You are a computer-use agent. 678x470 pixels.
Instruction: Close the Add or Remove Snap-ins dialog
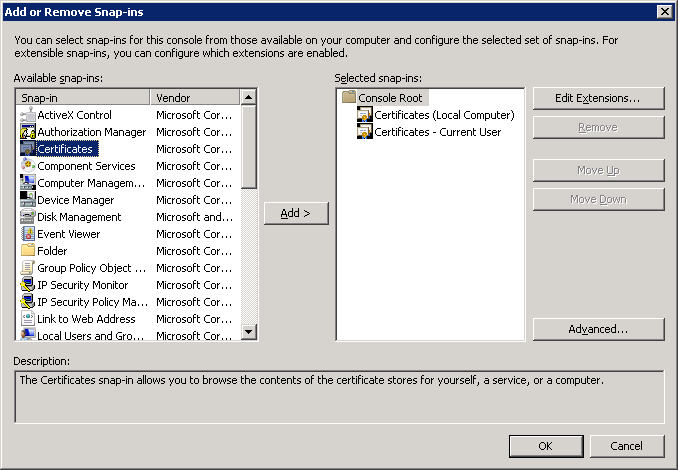tap(664, 12)
